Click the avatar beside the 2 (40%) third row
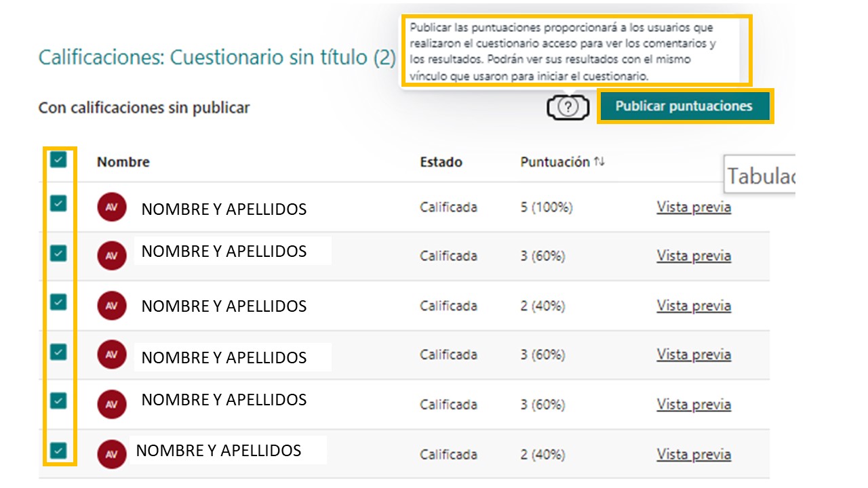Viewport: 868px width, 488px height. (x=112, y=306)
